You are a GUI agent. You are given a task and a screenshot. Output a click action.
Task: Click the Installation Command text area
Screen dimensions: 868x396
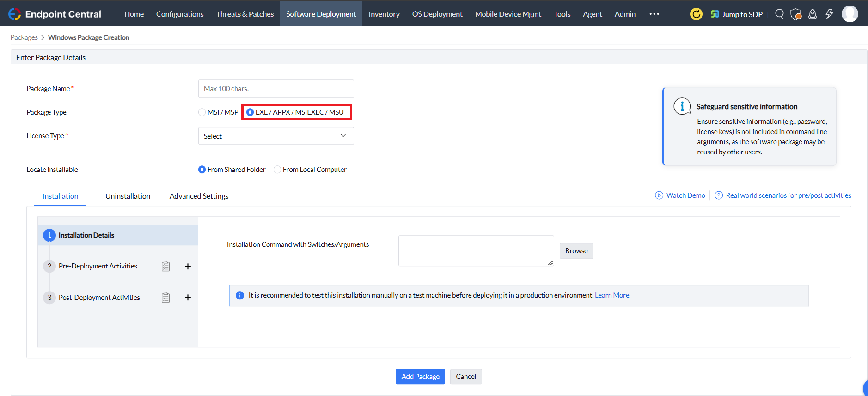point(476,251)
